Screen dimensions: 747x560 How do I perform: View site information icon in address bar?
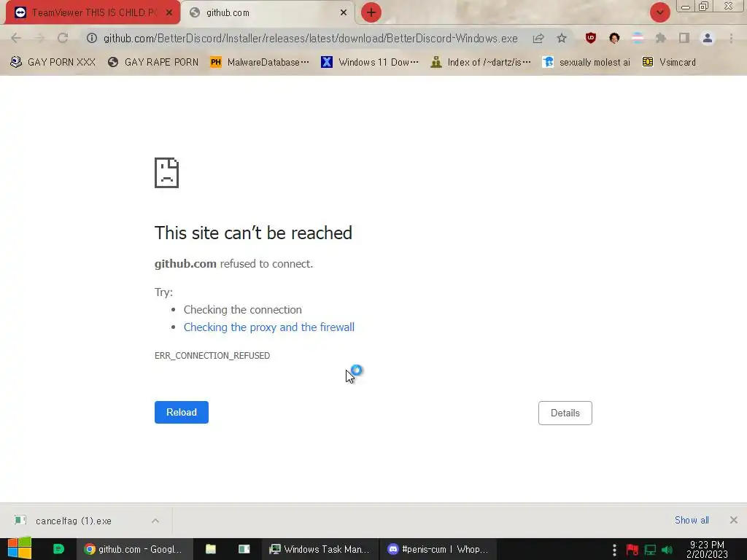pos(91,38)
